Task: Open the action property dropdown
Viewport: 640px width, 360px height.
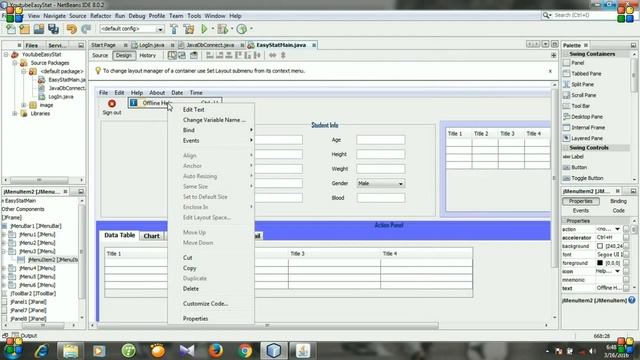Action: click(x=617, y=229)
